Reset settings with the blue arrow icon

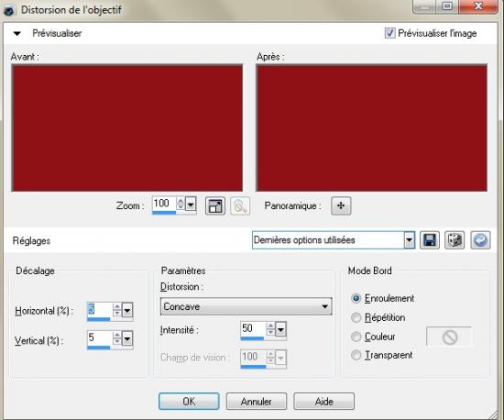[x=480, y=240]
